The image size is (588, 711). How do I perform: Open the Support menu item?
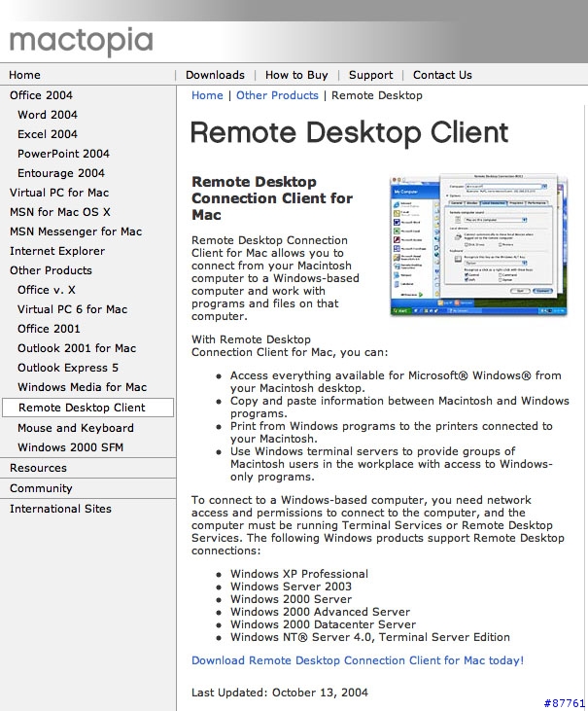coord(370,75)
